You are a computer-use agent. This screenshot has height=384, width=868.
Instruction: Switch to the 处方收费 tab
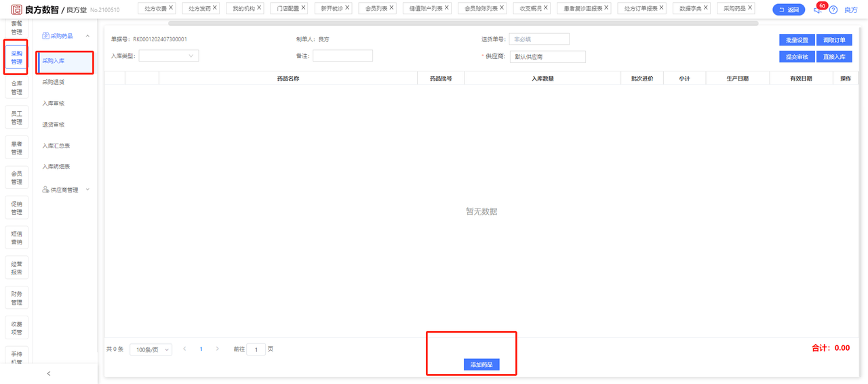click(x=155, y=9)
